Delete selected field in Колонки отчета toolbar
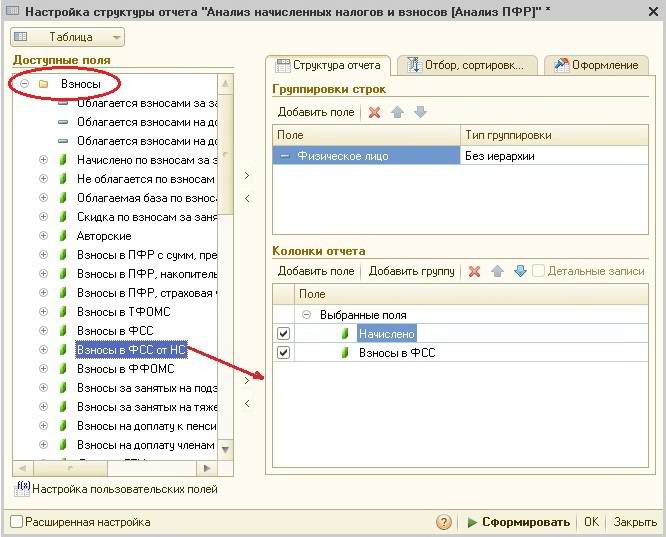Image resolution: width=666 pixels, height=537 pixels. click(474, 271)
